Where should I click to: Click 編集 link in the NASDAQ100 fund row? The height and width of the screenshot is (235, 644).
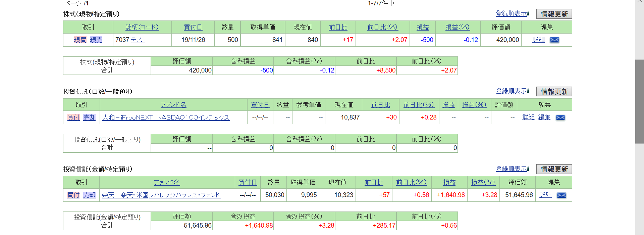(544, 117)
